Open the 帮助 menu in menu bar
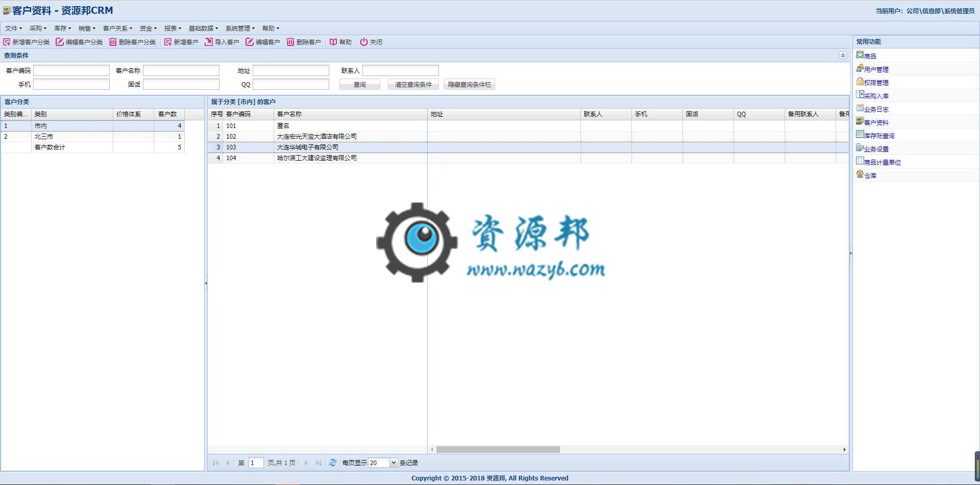This screenshot has width=980, height=485. click(271, 28)
